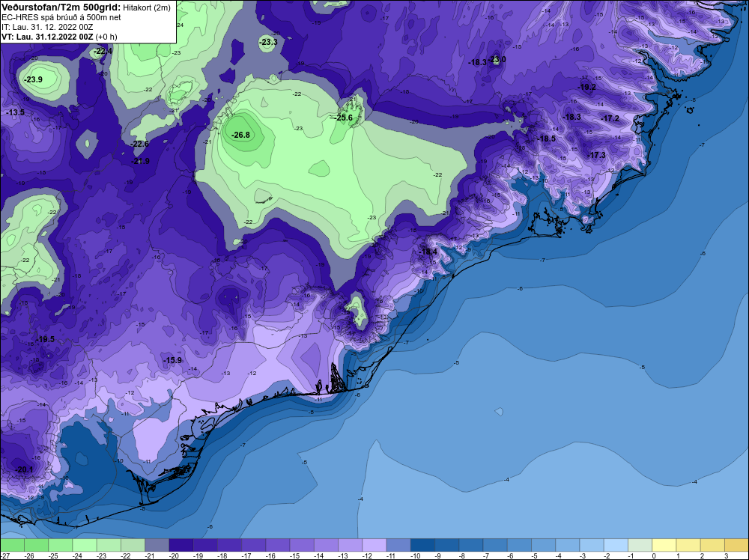
Task: Click the purple -16 legend swatch
Action: 278,545
